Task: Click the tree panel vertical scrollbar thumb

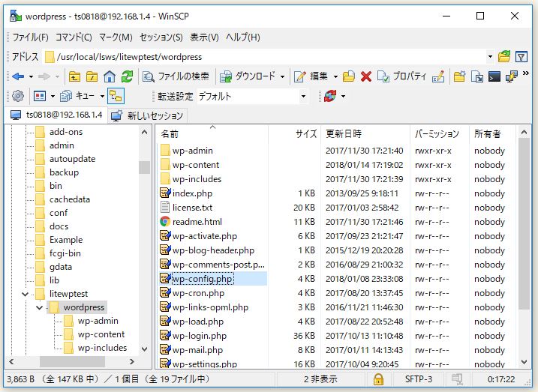Action: point(144,168)
